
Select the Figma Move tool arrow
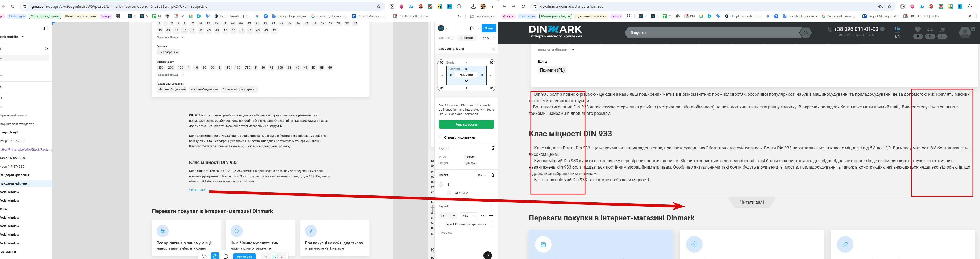[204, 256]
